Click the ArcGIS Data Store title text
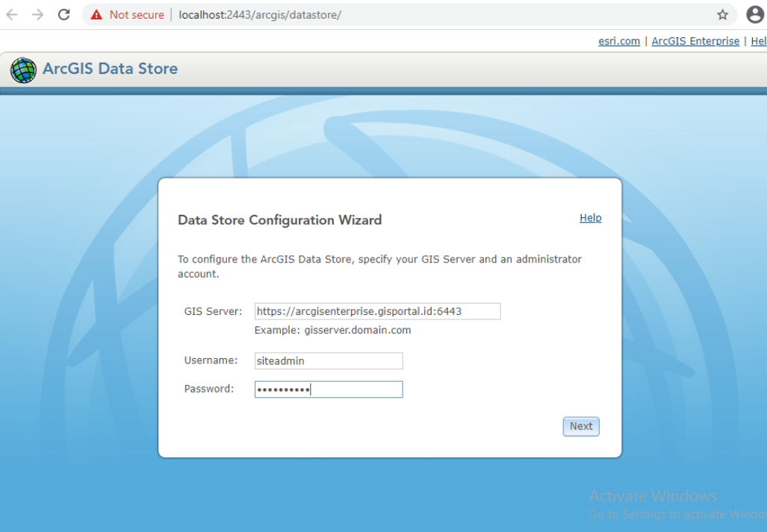This screenshot has width=767, height=532. [110, 69]
